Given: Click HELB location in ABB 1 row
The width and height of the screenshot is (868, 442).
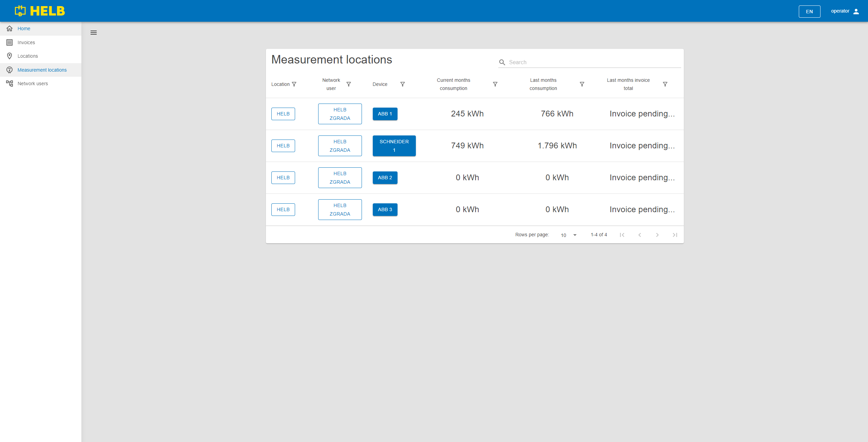Looking at the screenshot, I should coord(283,114).
